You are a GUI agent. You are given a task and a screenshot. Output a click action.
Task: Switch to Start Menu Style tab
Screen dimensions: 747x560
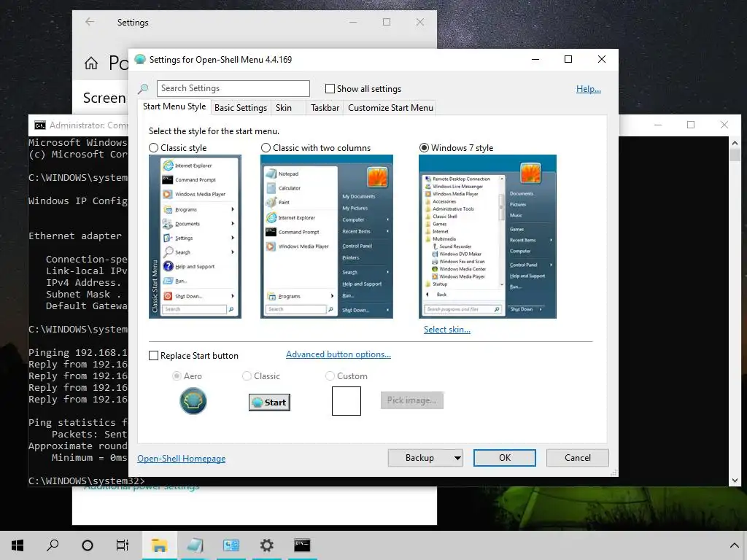coord(174,106)
